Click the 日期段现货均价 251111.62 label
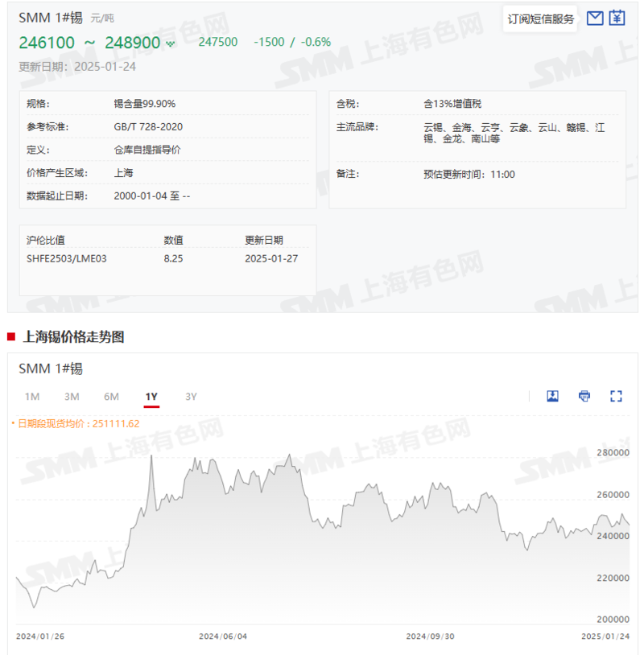This screenshot has width=644, height=655. coord(79,423)
